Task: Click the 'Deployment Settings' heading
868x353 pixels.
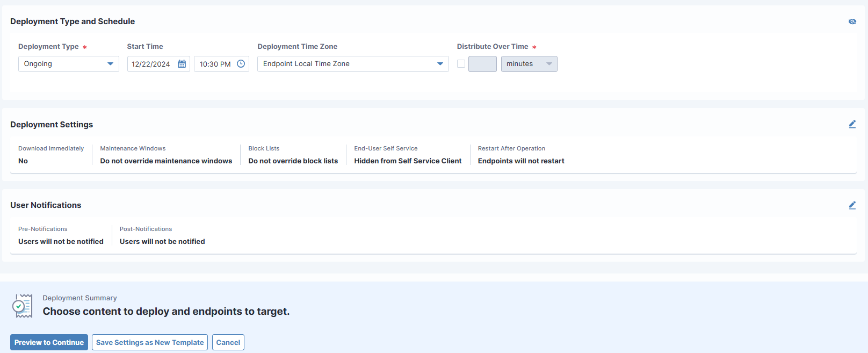Action: pos(52,125)
